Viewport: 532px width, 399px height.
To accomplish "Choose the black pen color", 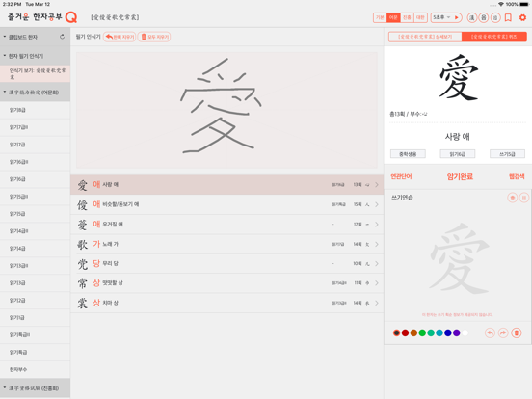I will click(396, 332).
